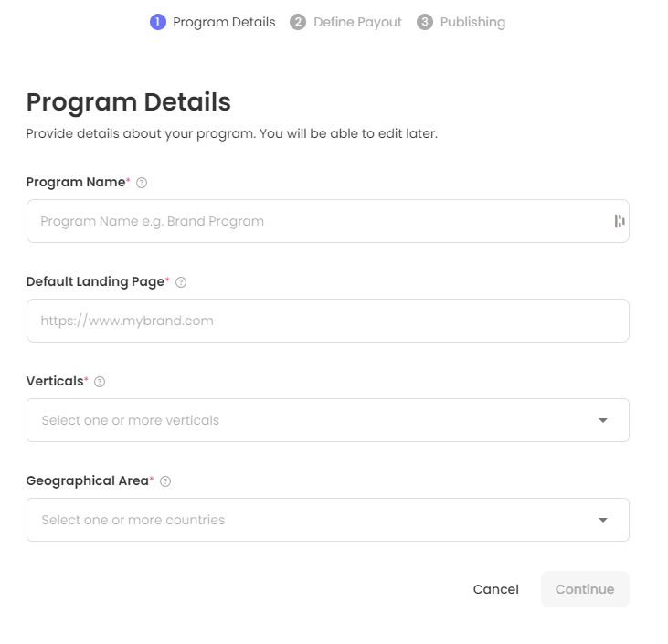Screen dimensions: 668x644
Task: Click the step 2 number circle
Action: click(298, 22)
